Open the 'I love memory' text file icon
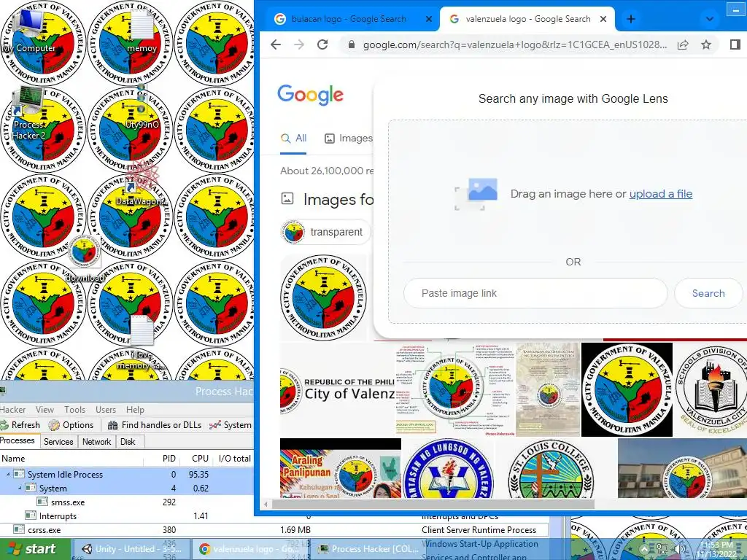Image resolution: width=747 pixels, height=560 pixels. tap(141, 343)
